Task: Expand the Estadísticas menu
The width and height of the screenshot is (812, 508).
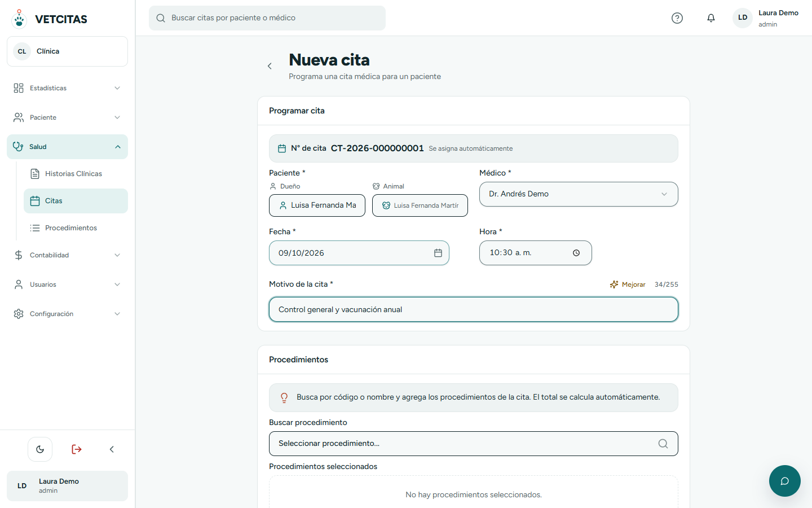Action: [68, 88]
